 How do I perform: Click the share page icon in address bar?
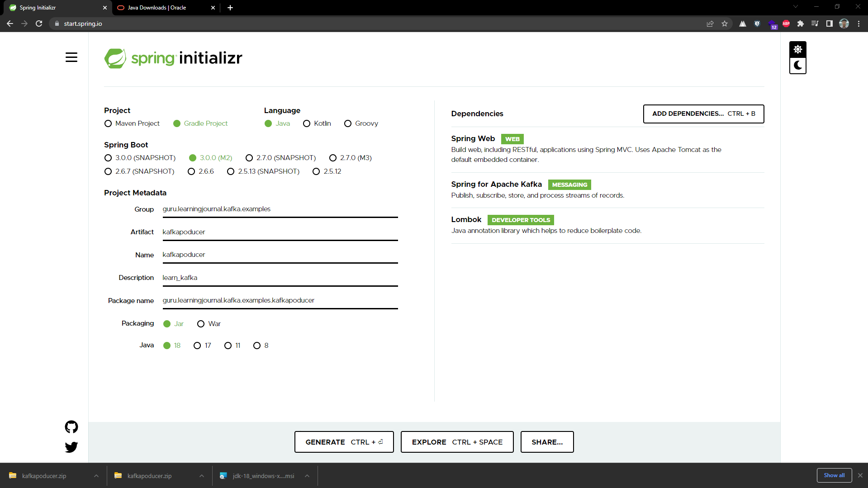pyautogui.click(x=710, y=24)
